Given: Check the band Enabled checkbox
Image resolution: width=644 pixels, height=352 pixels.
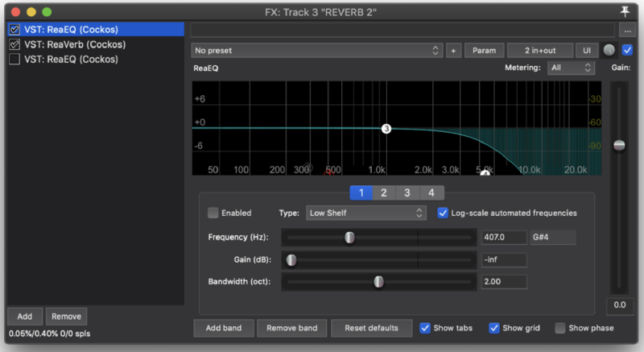Looking at the screenshot, I should click(213, 213).
